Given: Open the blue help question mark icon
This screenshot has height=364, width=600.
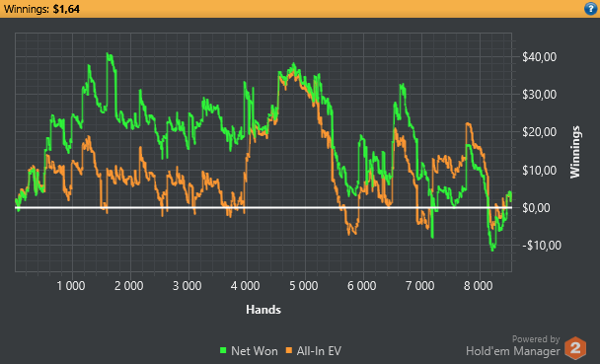Looking at the screenshot, I should click(591, 9).
